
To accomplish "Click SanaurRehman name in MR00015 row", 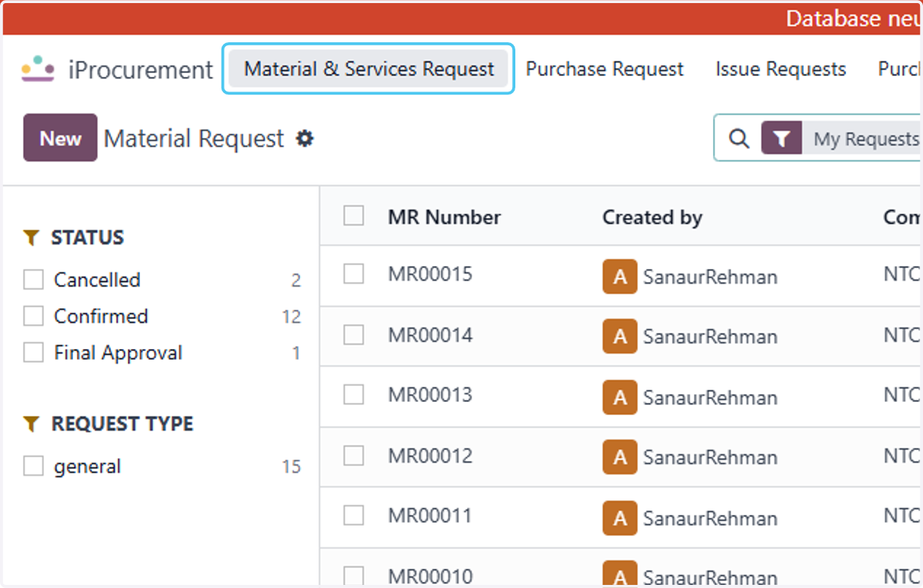I will pyautogui.click(x=710, y=277).
